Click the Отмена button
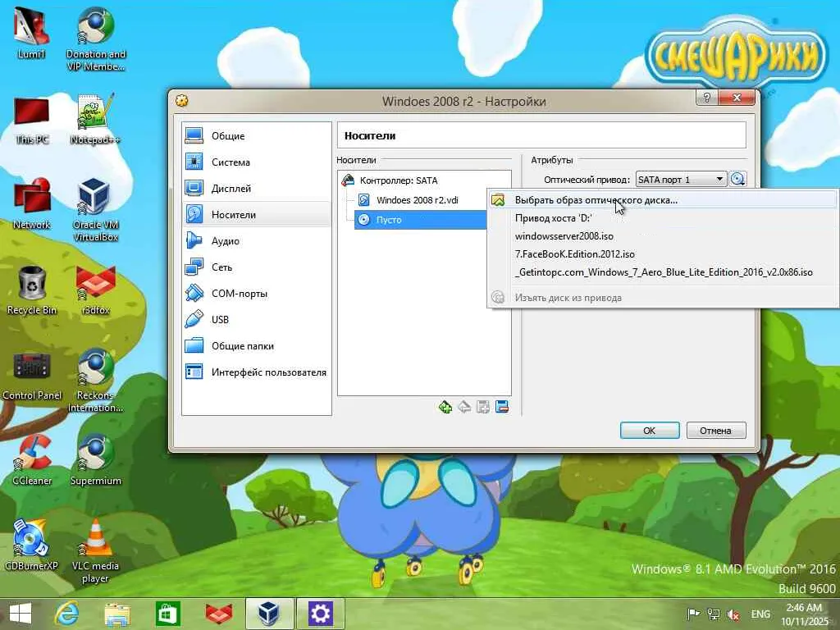 tap(715, 430)
